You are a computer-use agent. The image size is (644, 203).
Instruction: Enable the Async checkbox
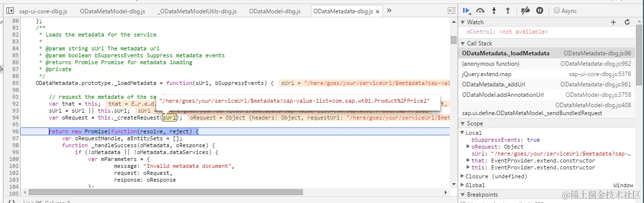click(557, 10)
